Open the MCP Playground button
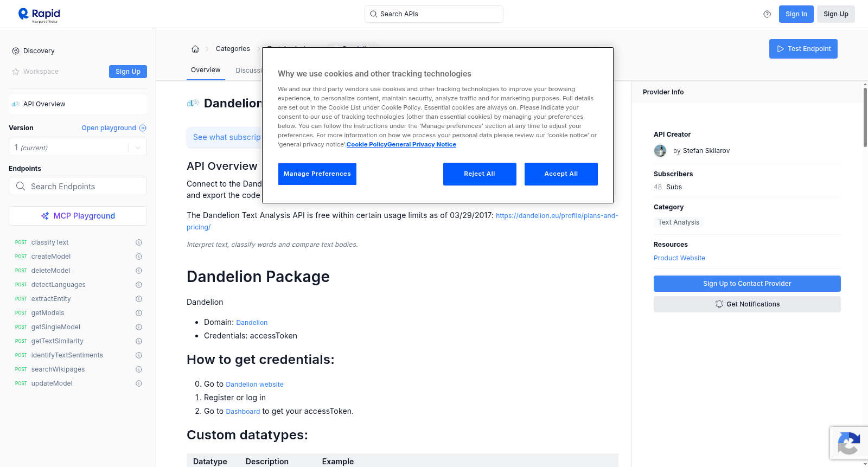The height and width of the screenshot is (467, 868). click(78, 216)
